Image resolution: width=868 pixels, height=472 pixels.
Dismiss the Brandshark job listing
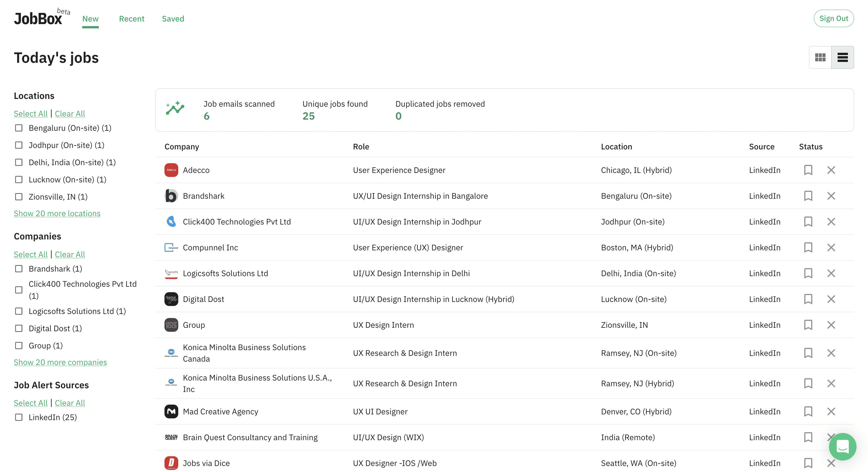831,196
